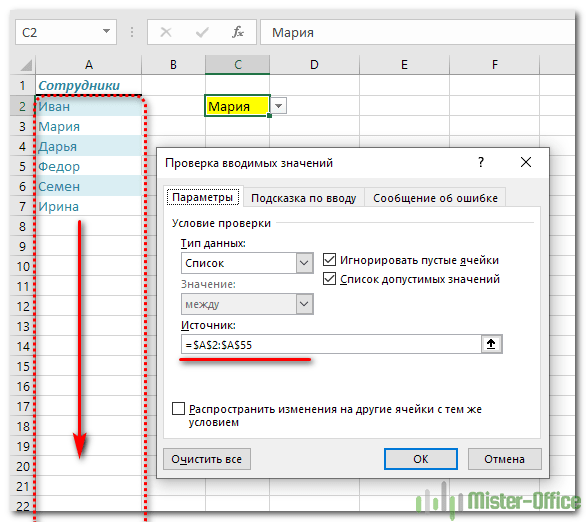Click the formula bar options dots

[132, 32]
